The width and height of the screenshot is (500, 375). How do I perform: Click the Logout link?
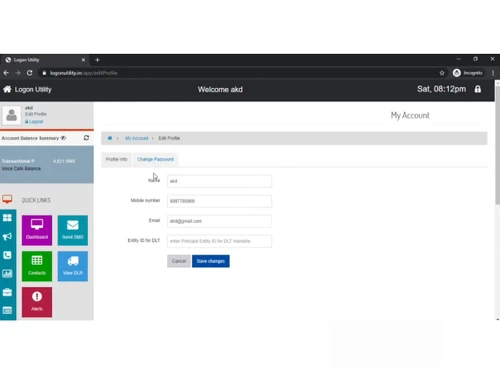click(x=34, y=122)
